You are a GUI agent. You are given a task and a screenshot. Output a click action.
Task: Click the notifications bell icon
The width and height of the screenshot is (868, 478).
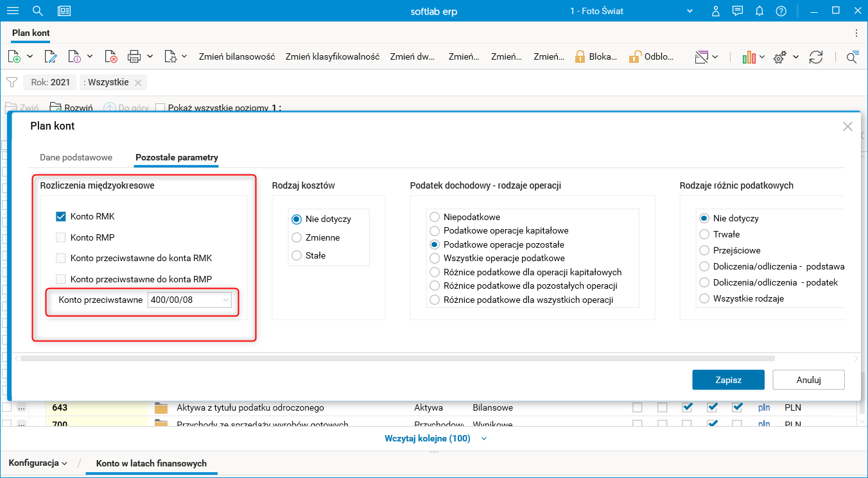(x=759, y=11)
